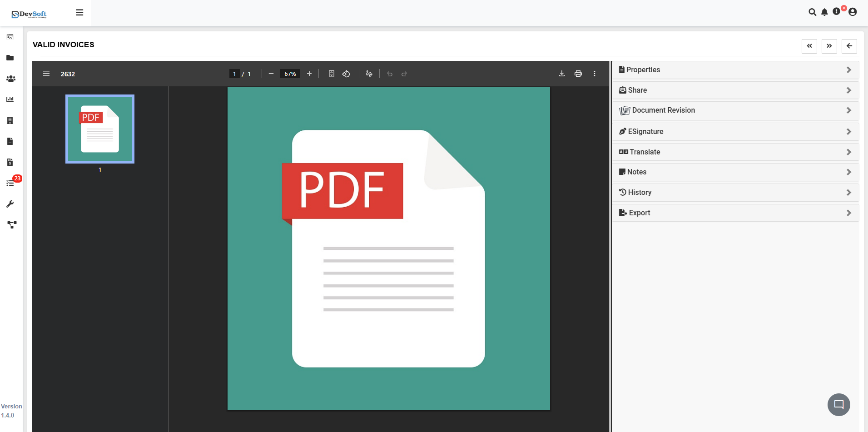Open the PDF viewer more options menu

coord(594,73)
